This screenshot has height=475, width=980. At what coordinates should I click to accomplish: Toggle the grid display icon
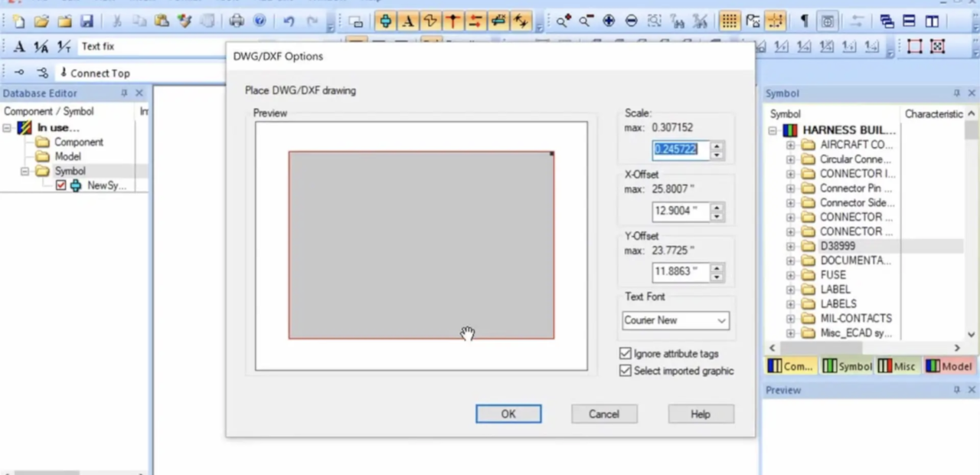(729, 21)
